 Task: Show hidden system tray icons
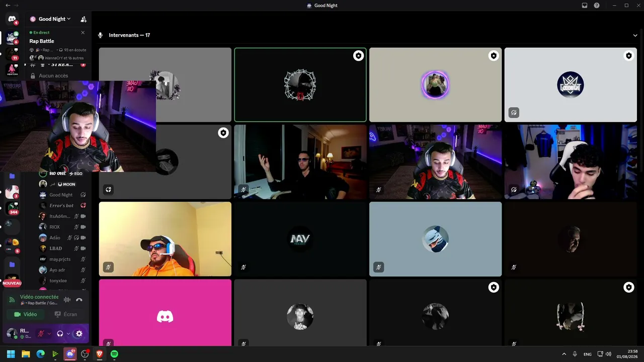tap(563, 354)
